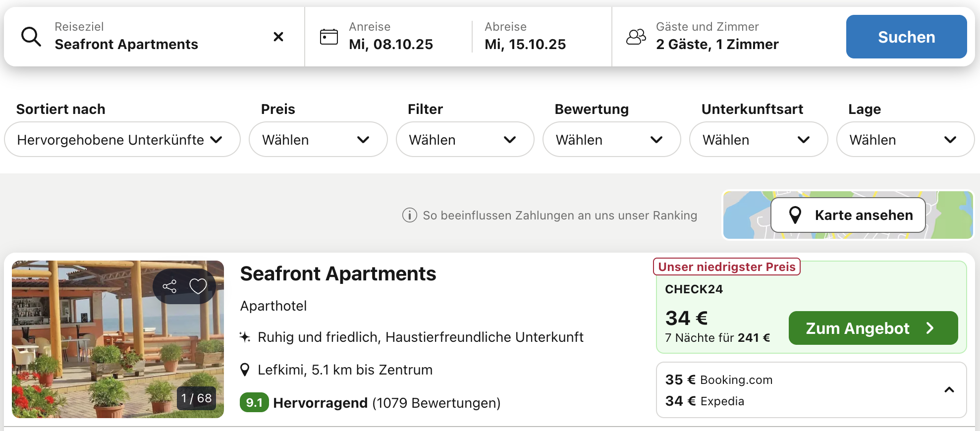
Task: Edit Gäste und Zimmer selection
Action: (x=717, y=37)
